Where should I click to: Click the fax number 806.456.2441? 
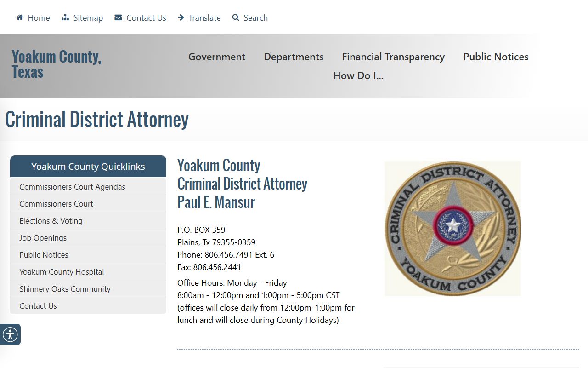coord(217,267)
